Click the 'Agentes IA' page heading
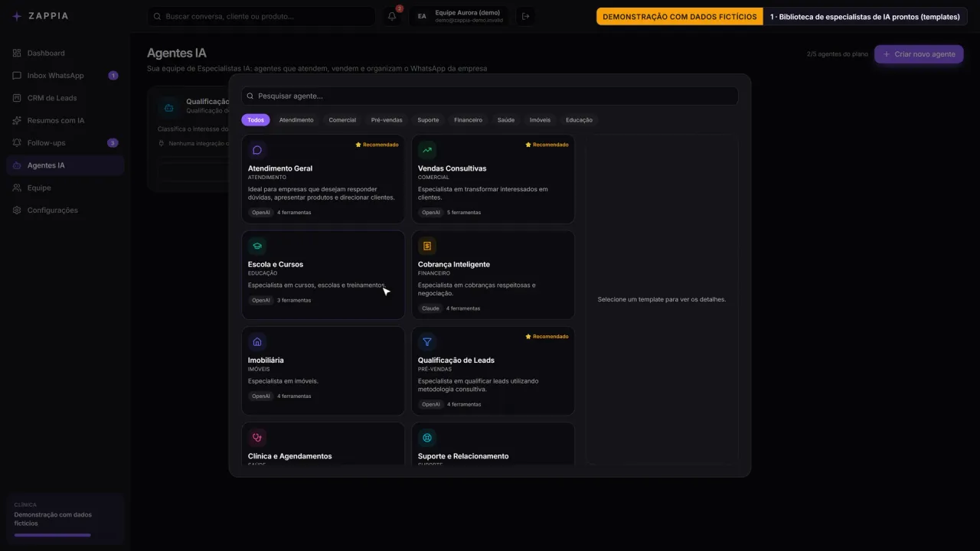Viewport: 980px width, 551px height. pos(177,53)
